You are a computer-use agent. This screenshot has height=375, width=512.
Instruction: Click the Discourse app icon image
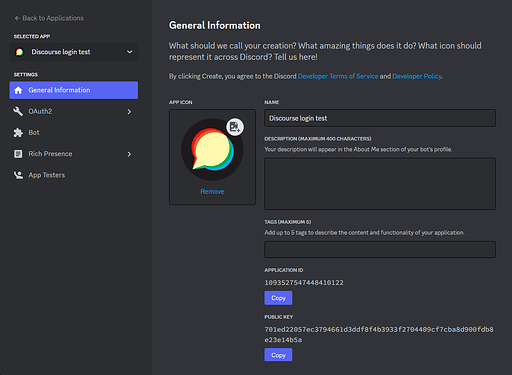(x=212, y=149)
